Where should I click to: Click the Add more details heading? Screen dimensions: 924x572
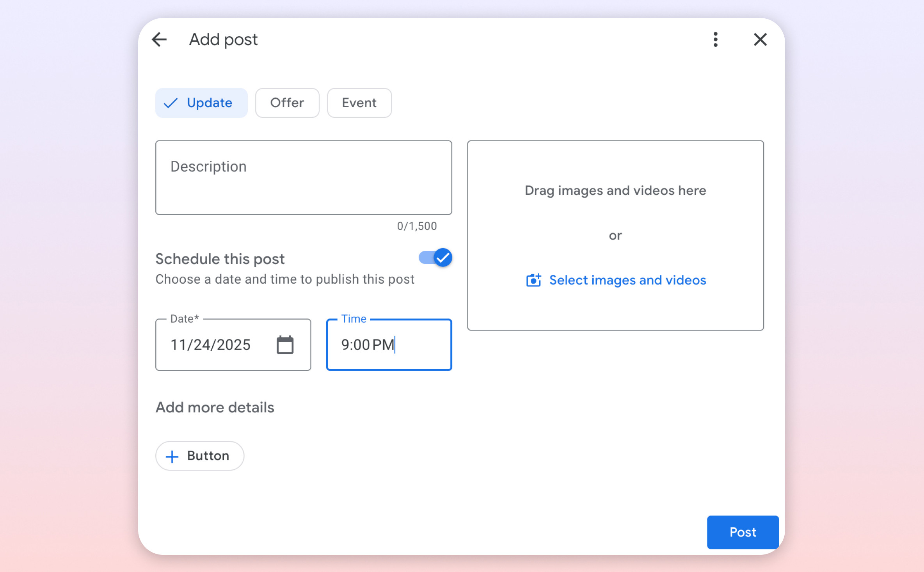pyautogui.click(x=215, y=407)
